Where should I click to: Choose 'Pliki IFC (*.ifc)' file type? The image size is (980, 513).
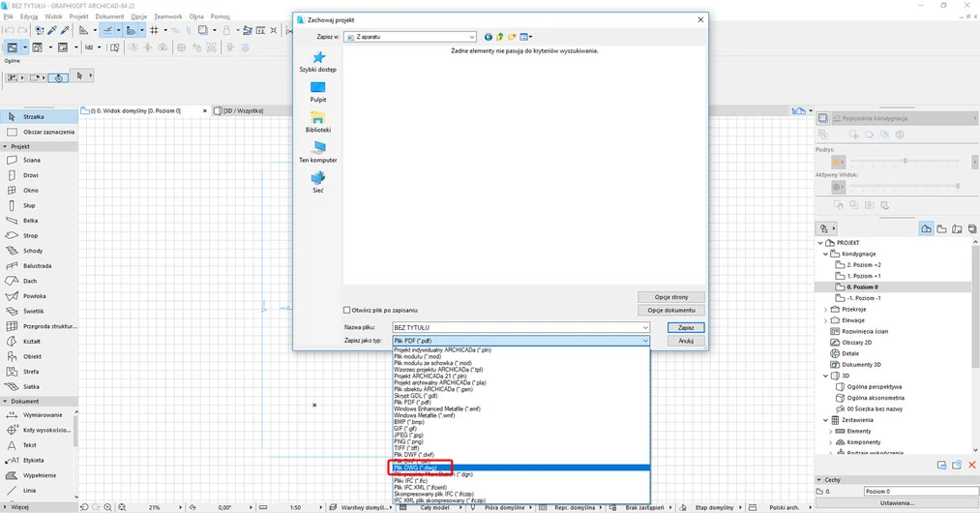pyautogui.click(x=521, y=481)
